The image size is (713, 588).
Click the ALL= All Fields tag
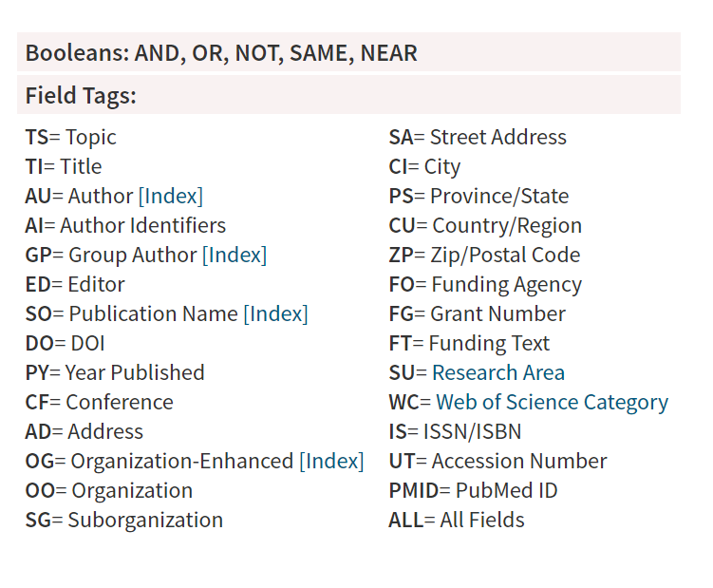click(x=457, y=521)
